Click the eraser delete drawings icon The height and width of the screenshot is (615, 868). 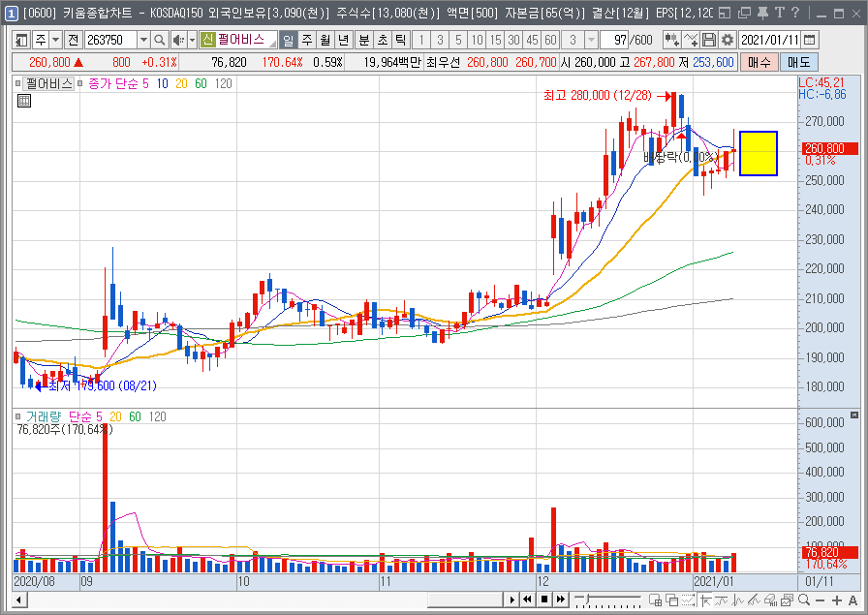770,600
